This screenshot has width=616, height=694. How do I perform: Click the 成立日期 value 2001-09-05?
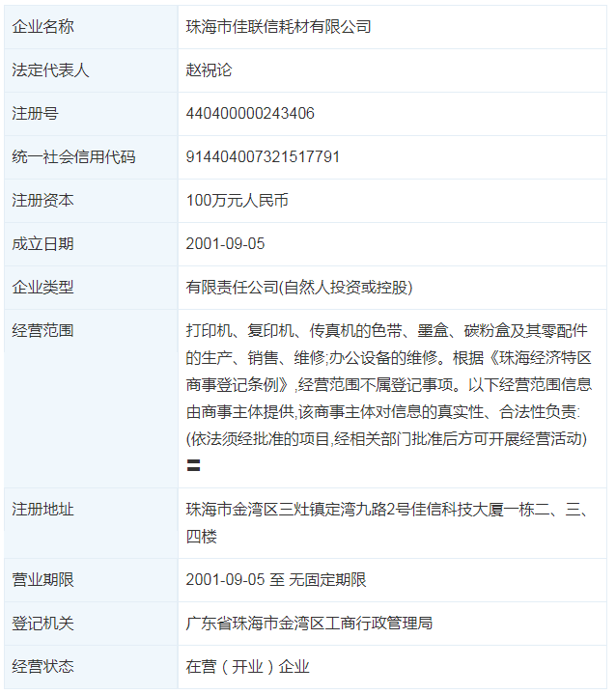225,244
